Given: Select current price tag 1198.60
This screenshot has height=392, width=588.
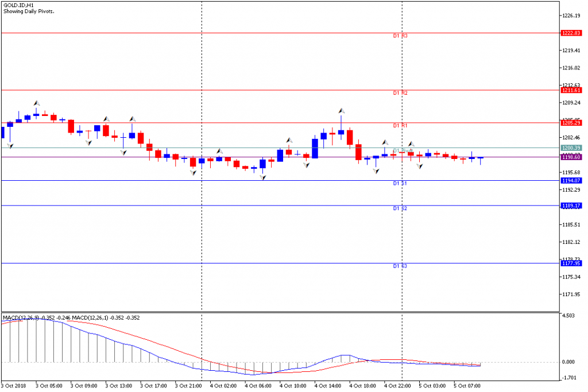Looking at the screenshot, I should coord(571,157).
